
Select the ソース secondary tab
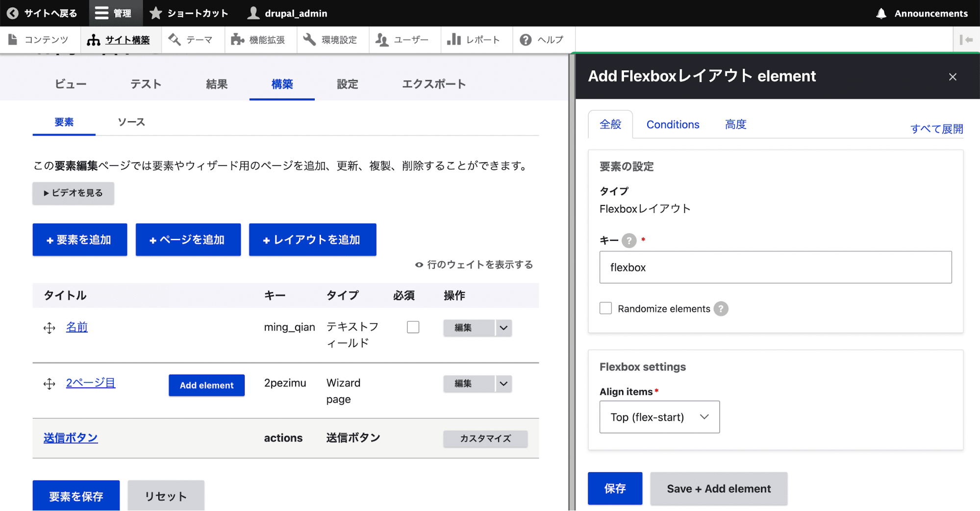click(131, 122)
